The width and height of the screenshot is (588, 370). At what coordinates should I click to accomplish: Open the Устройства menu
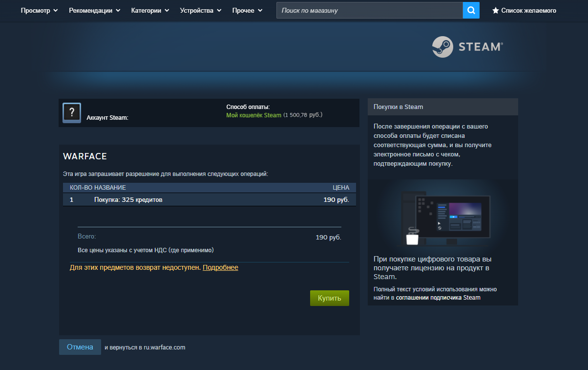pyautogui.click(x=201, y=10)
